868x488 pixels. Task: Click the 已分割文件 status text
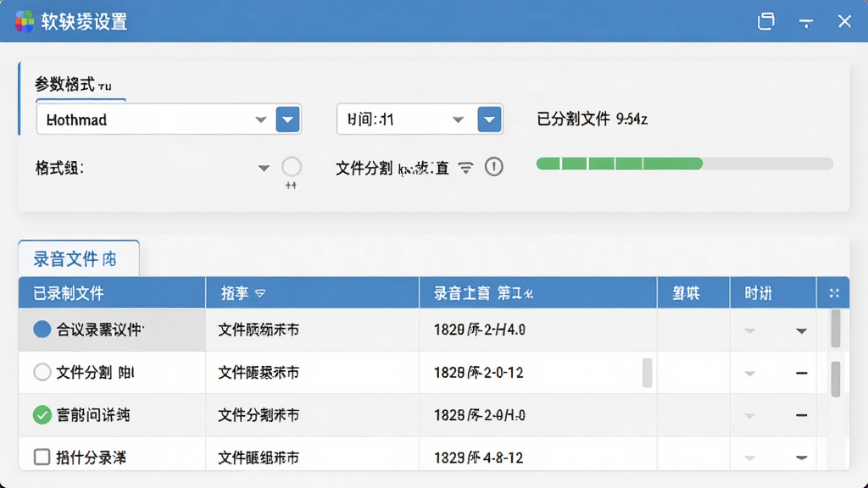(x=592, y=119)
